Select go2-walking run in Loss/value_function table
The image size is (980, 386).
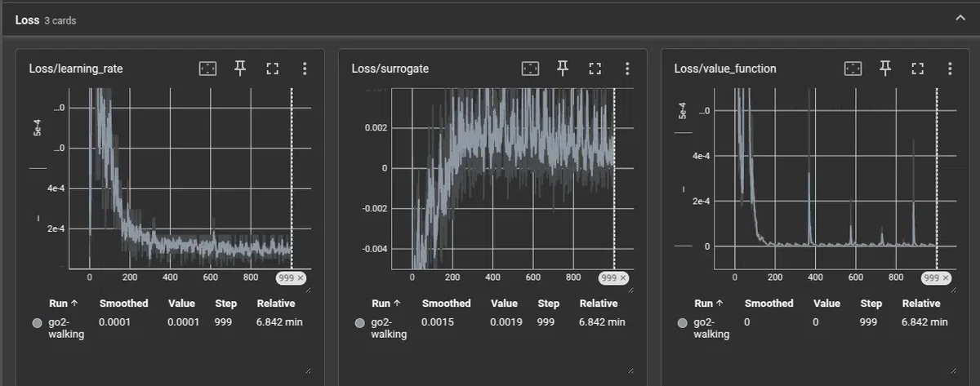click(x=712, y=328)
